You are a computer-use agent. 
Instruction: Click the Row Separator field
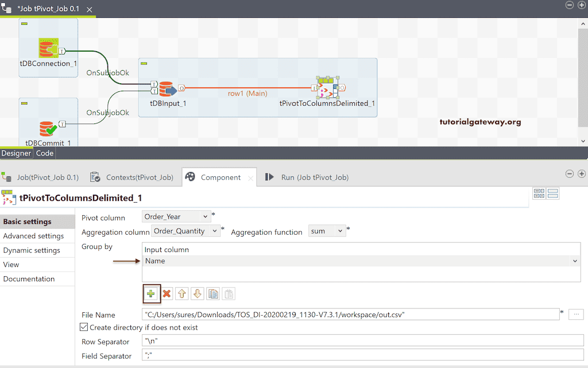pos(363,340)
